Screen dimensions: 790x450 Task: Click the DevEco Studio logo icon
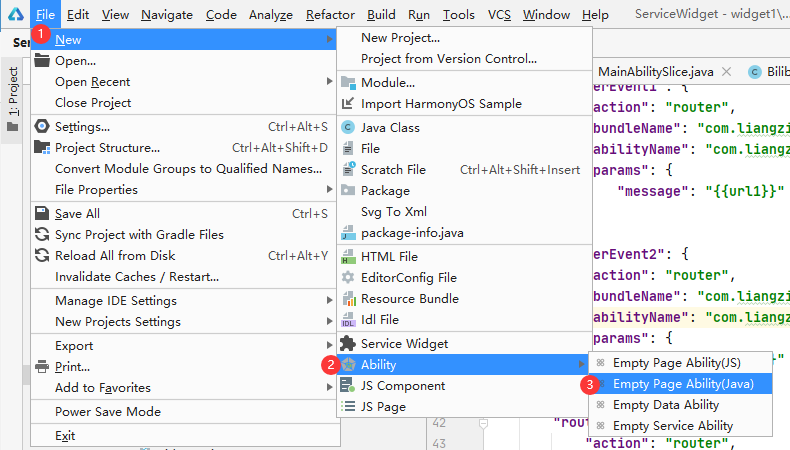point(16,14)
